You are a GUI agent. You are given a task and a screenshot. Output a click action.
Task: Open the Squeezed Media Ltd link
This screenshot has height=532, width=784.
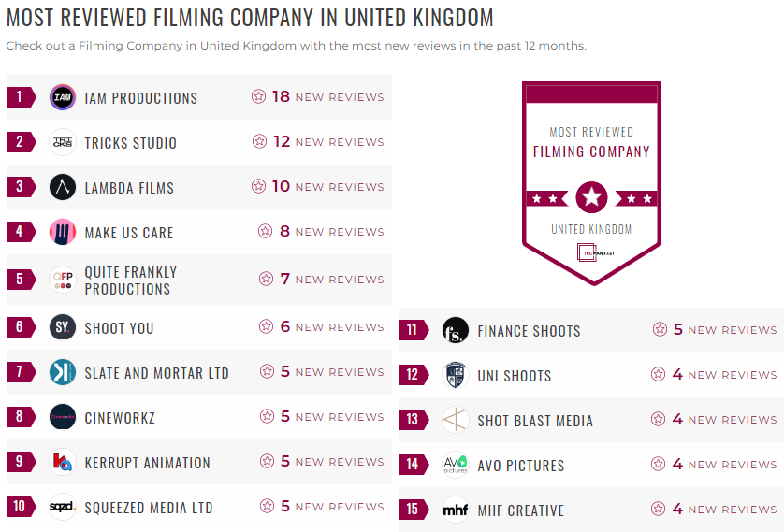[x=149, y=508]
